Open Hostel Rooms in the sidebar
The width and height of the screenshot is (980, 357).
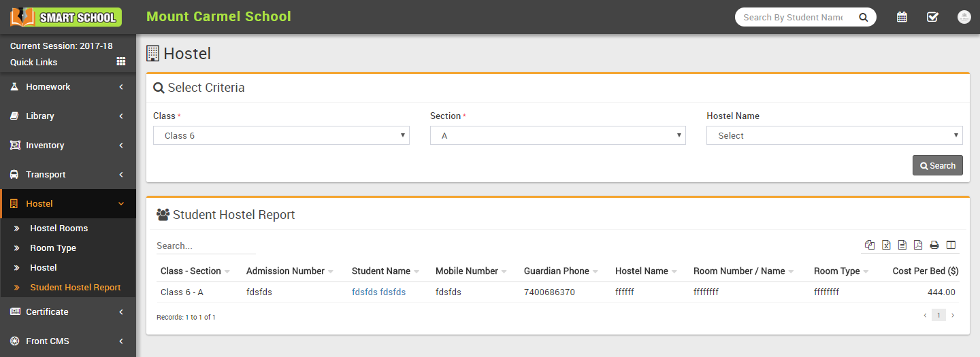click(x=59, y=228)
